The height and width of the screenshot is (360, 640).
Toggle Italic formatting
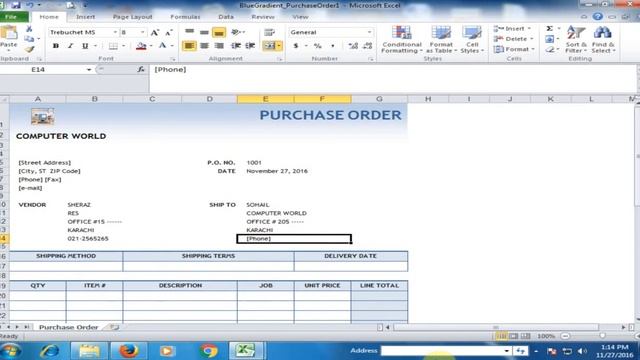(x=70, y=46)
